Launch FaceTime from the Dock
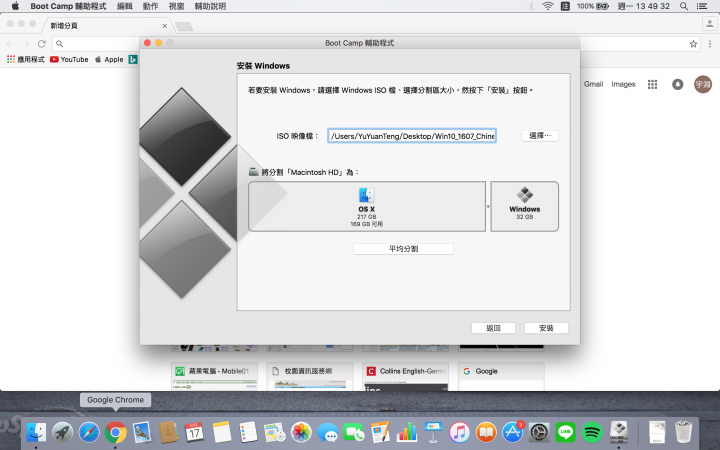The width and height of the screenshot is (720, 450). click(354, 432)
